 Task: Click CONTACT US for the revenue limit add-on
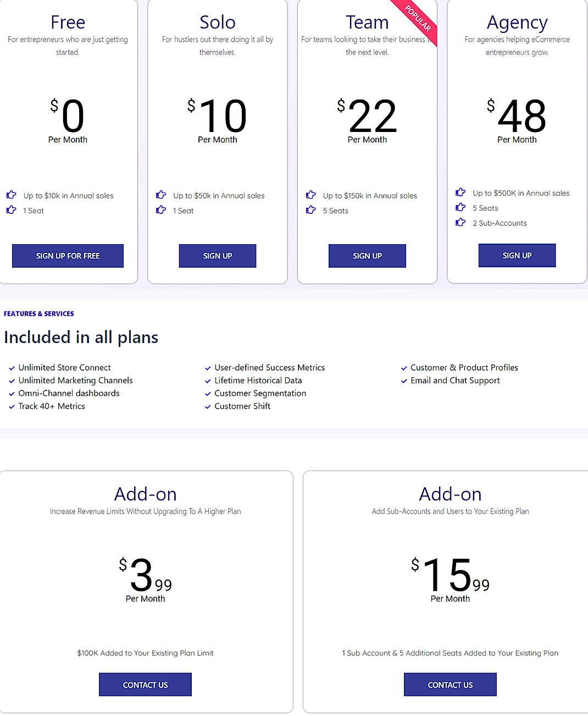coord(145,684)
